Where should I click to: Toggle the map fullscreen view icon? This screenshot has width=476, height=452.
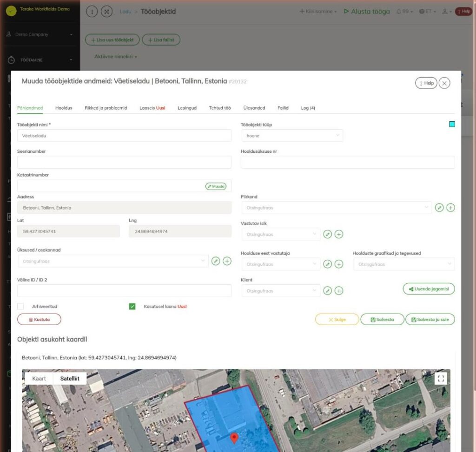point(441,378)
